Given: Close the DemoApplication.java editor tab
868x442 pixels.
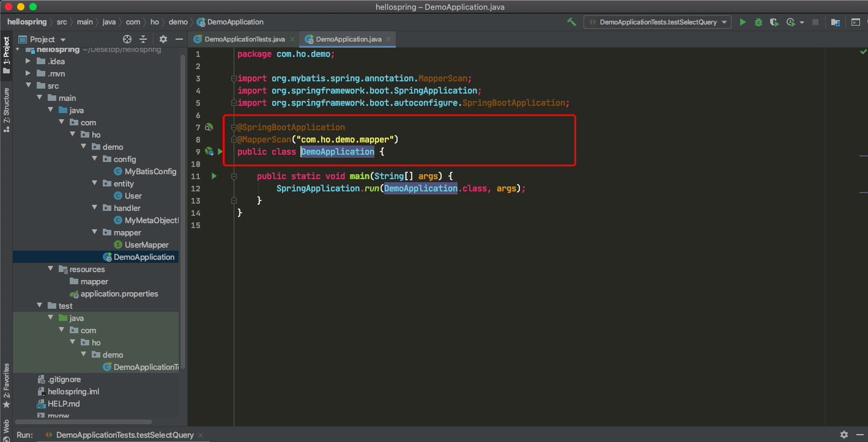Looking at the screenshot, I should coord(388,39).
